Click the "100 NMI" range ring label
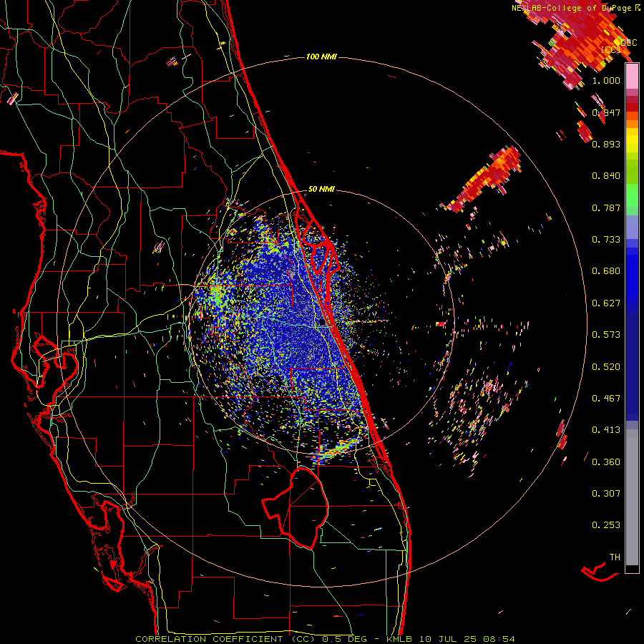The image size is (644, 644). point(321,57)
